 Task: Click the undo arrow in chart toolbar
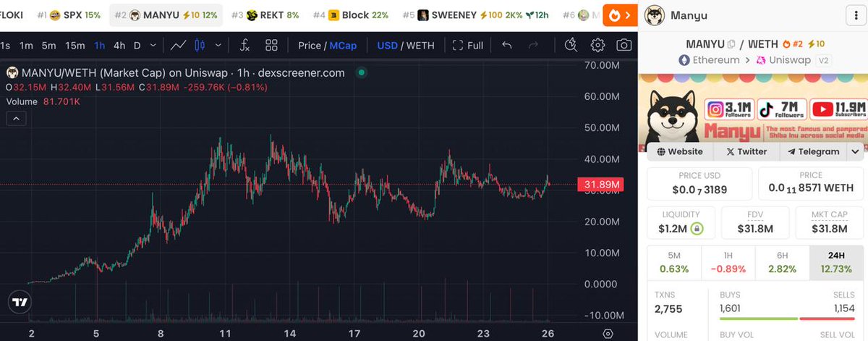[507, 45]
